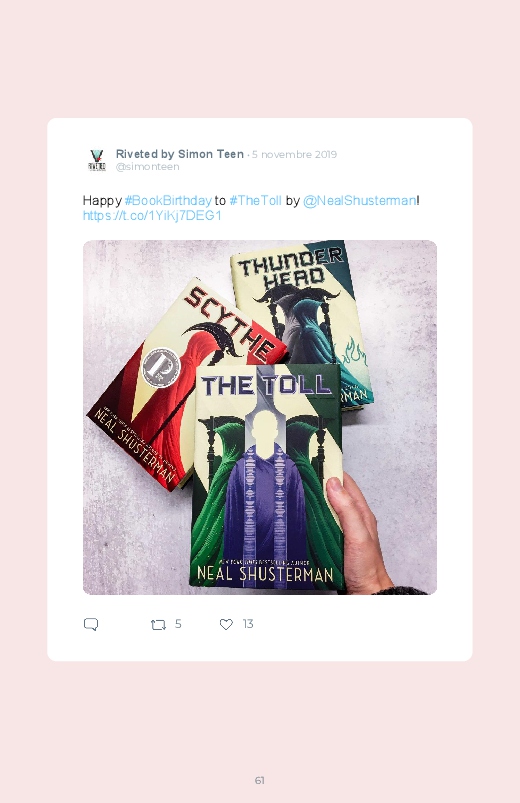Open the #BookBirthday hashtag
520x803 pixels.
168,200
